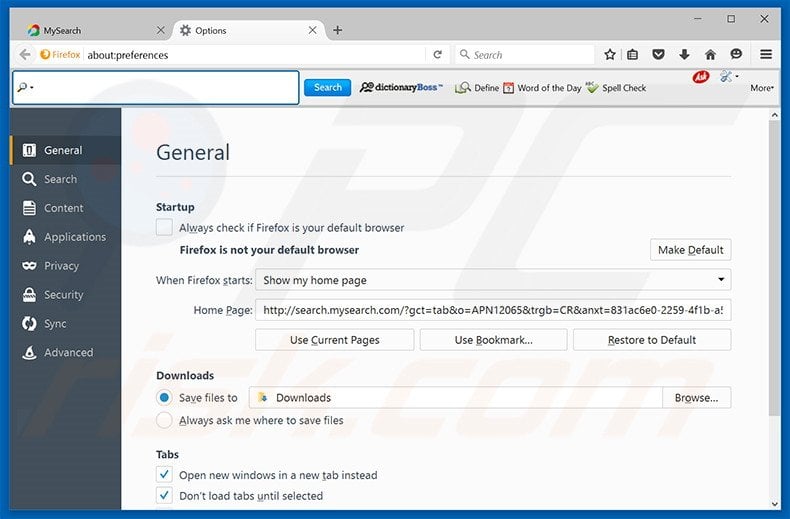Focus the Firefox Search box
The width and height of the screenshot is (790, 519).
[x=525, y=54]
